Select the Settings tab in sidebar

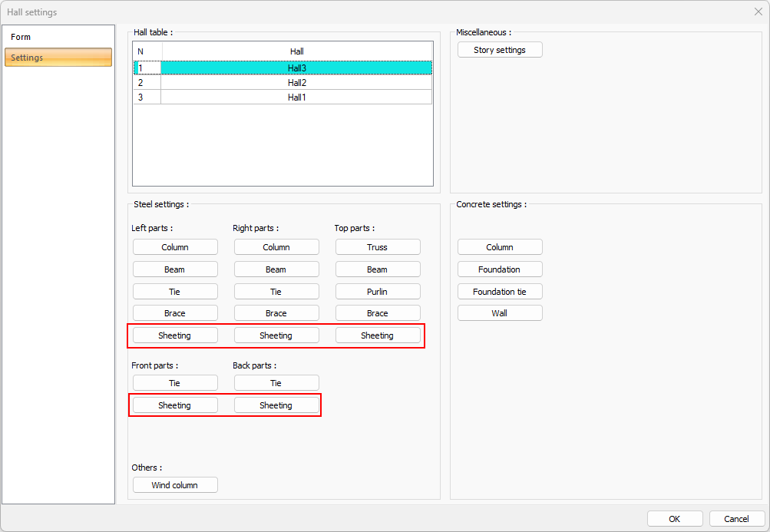click(x=58, y=58)
